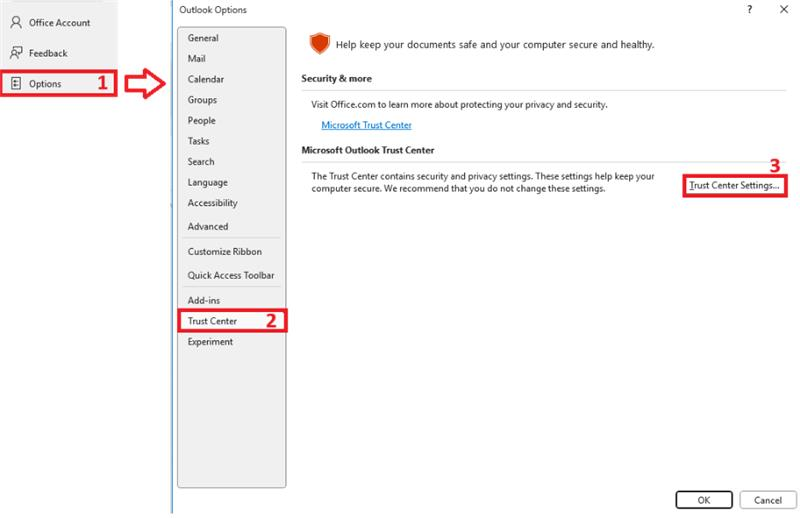Click the Options page icon
Screen dimensions: 800x518
[16, 83]
